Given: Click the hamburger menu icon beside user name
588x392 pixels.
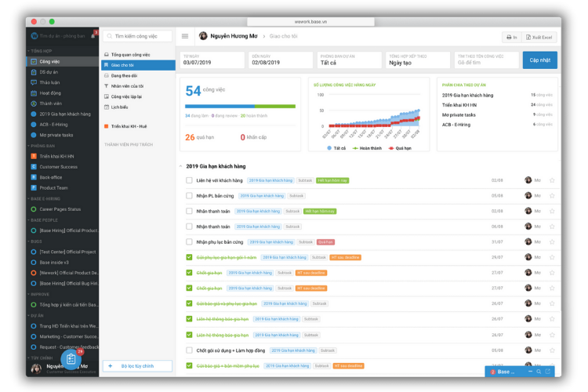Looking at the screenshot, I should (x=185, y=36).
